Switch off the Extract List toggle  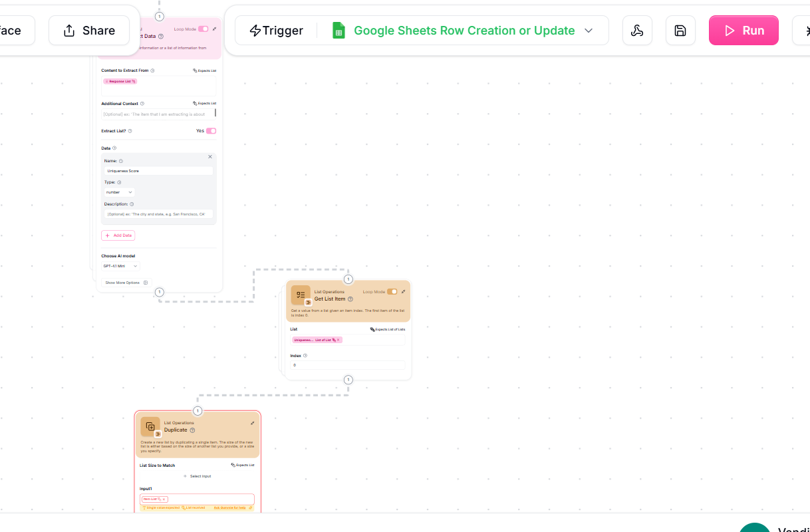[211, 131]
